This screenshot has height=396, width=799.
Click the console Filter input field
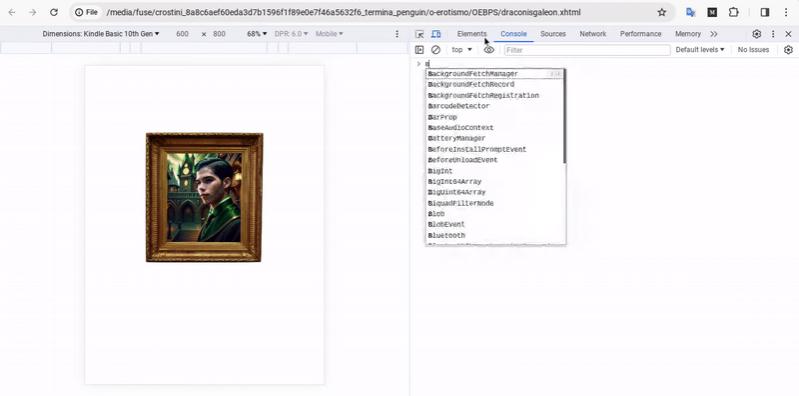click(x=587, y=50)
